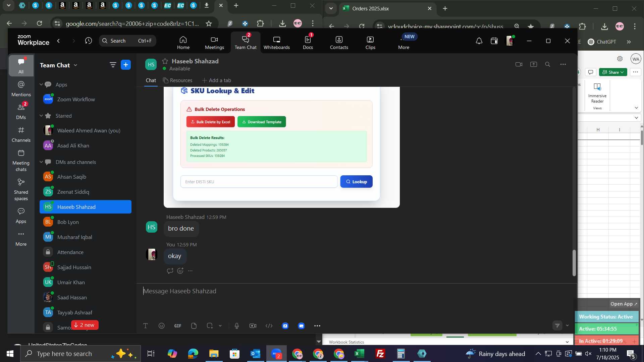Attach a file to the message
644x362 pixels.
click(194, 326)
